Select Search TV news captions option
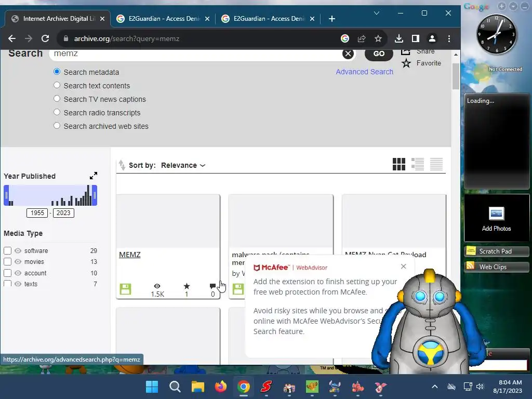532x399 pixels. pyautogui.click(x=57, y=99)
